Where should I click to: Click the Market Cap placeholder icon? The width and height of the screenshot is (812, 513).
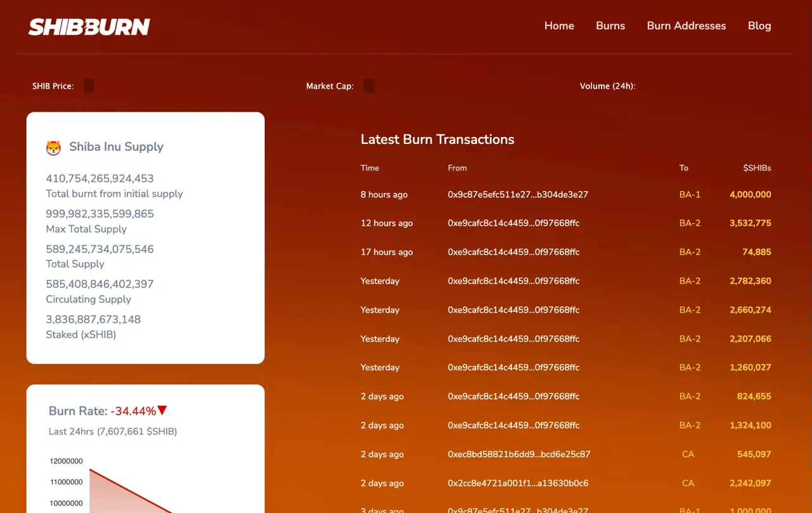pyautogui.click(x=368, y=85)
